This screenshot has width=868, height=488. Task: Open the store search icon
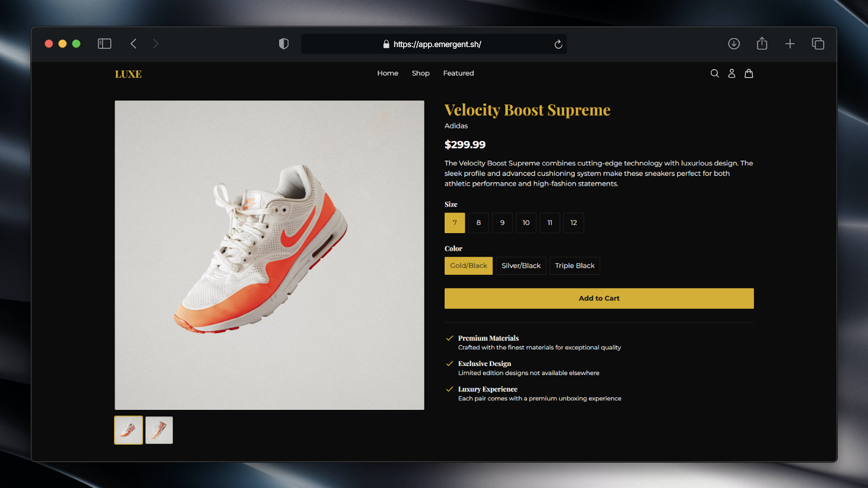714,74
